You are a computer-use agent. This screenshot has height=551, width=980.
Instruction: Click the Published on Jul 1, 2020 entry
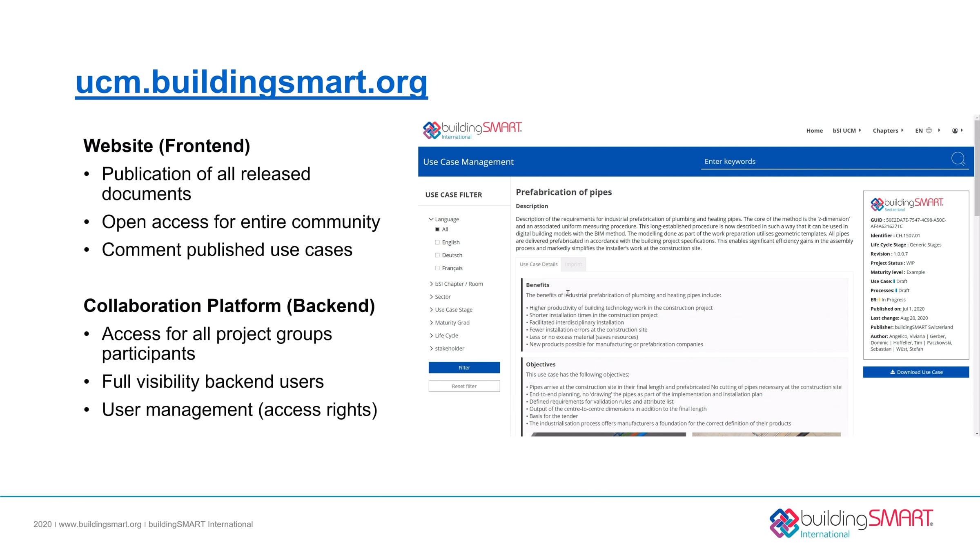pyautogui.click(x=898, y=309)
